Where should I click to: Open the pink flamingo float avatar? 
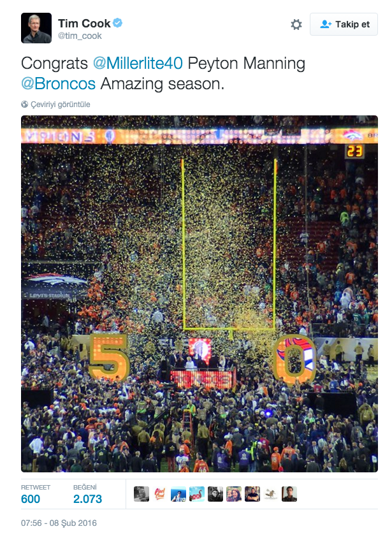click(x=197, y=494)
